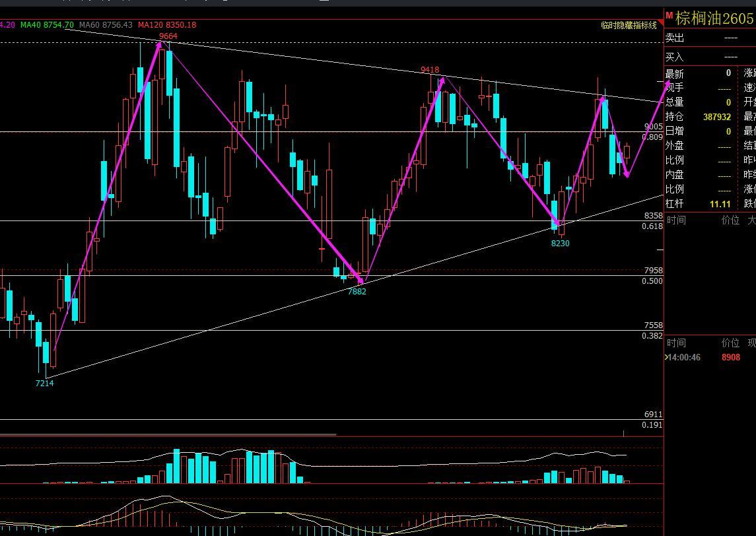This screenshot has width=756, height=536.
Task: Click the 9418 peak price marker
Action: click(430, 70)
